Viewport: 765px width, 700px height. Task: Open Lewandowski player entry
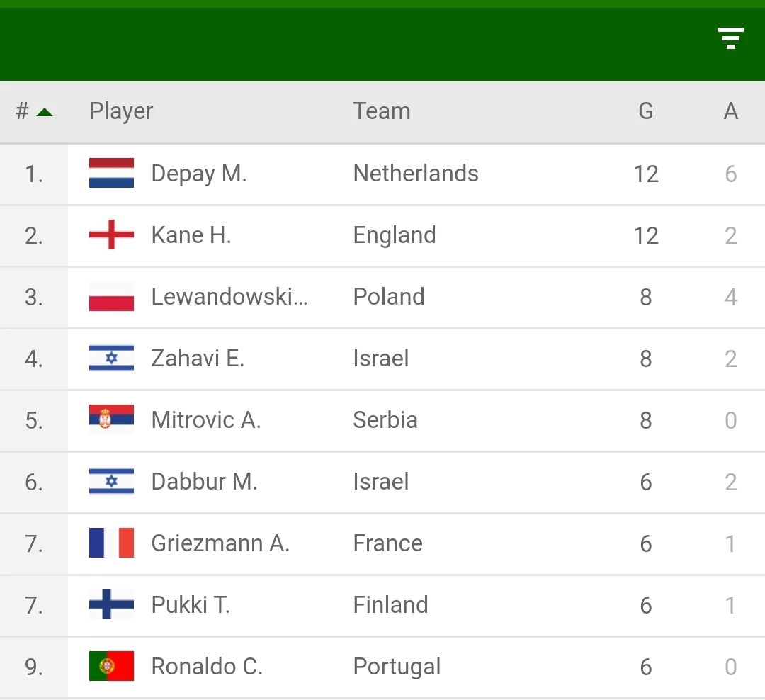click(x=229, y=296)
